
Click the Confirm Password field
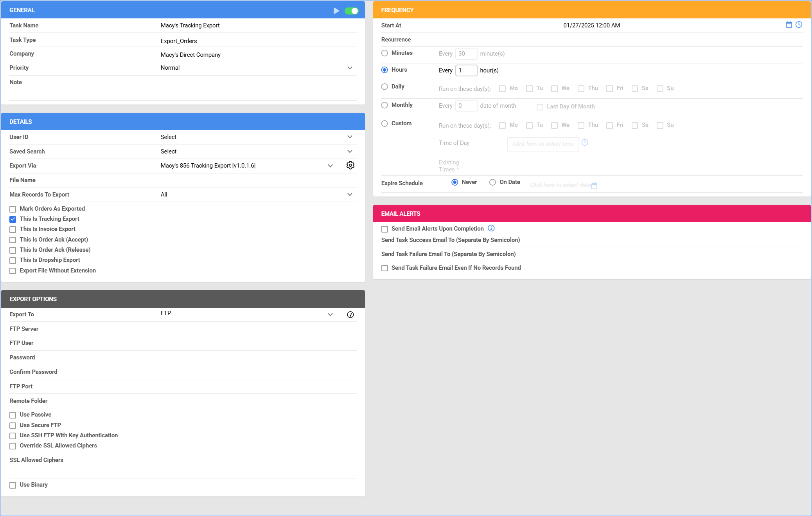tap(258, 372)
